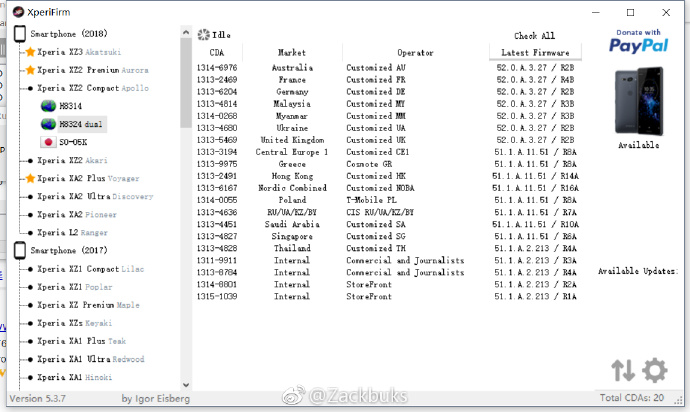The width and height of the screenshot is (690, 412).
Task: Select the Myanmar market row
Action: click(386, 116)
